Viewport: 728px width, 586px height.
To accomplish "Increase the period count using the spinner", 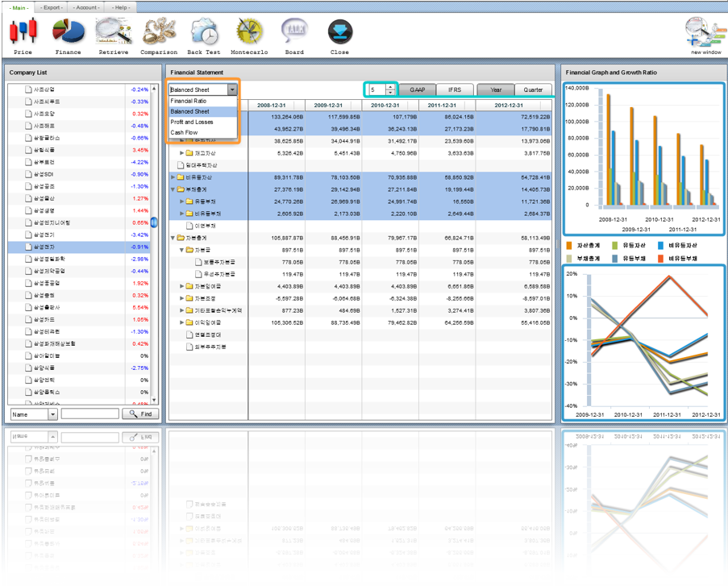I will pos(389,86).
